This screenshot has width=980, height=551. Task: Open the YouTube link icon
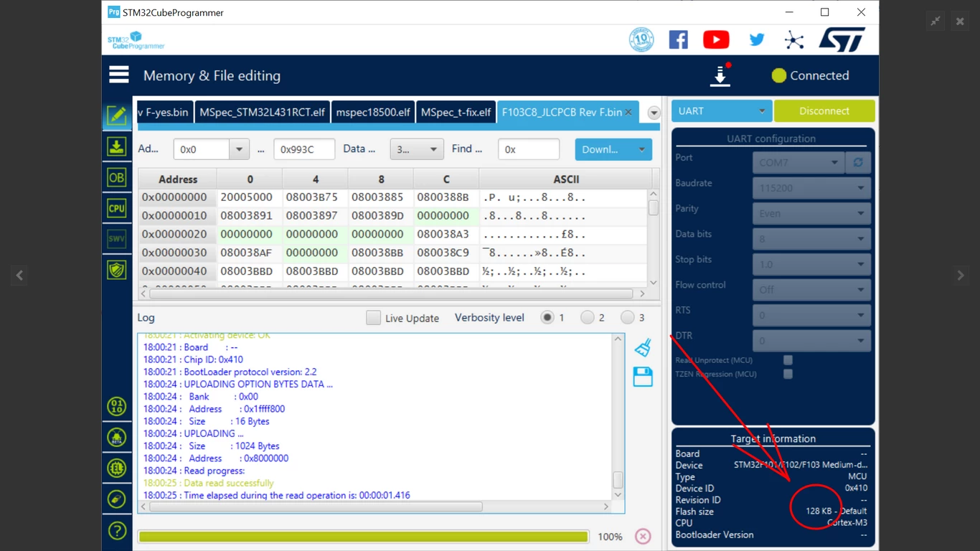716,39
